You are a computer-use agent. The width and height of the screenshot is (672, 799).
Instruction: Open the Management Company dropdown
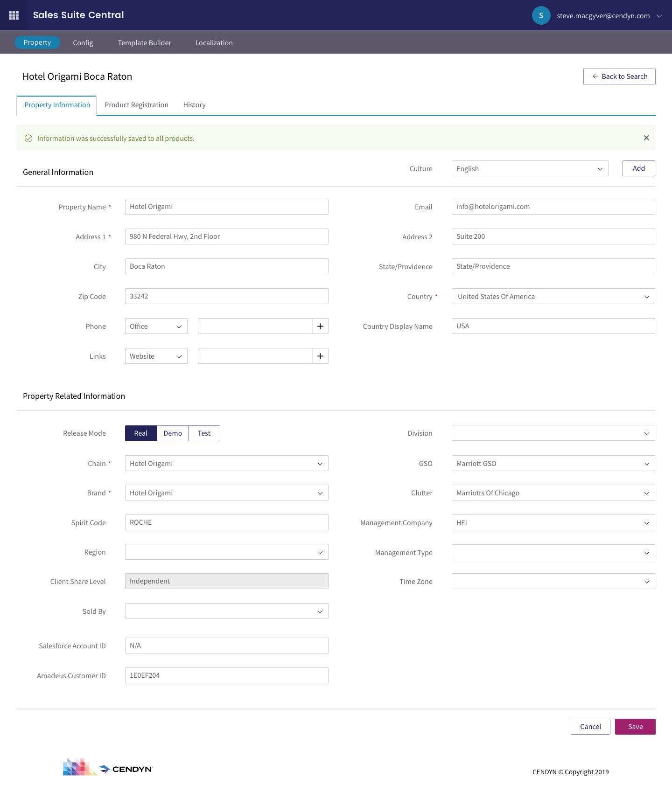tap(553, 523)
